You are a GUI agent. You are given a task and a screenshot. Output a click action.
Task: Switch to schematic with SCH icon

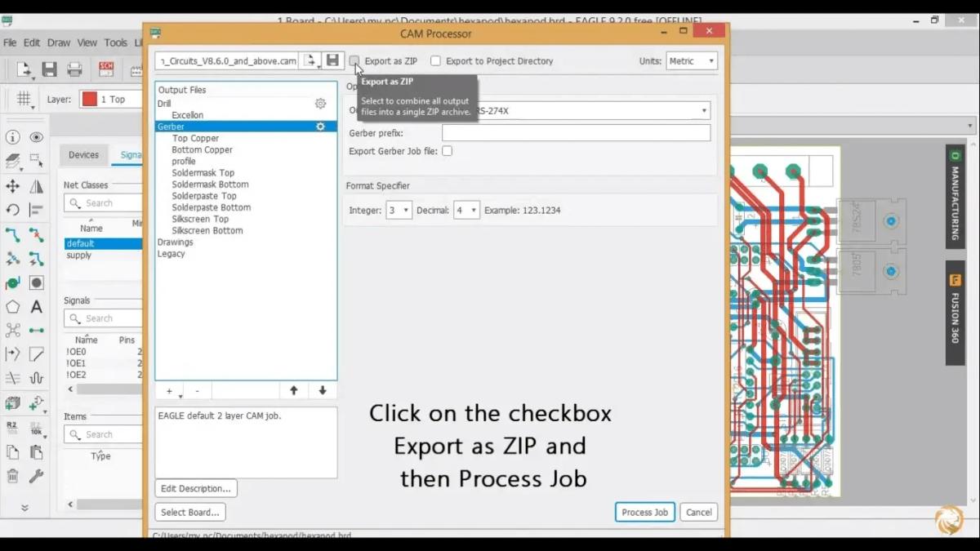106,69
